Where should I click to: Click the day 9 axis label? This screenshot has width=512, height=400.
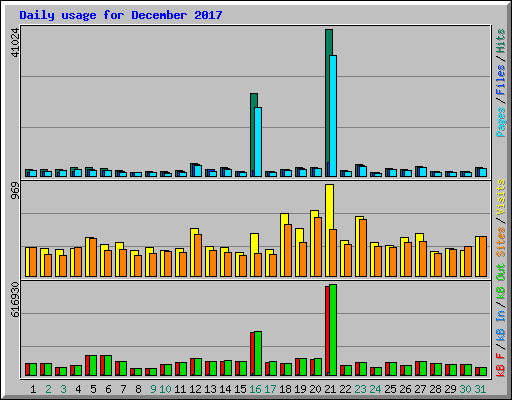tap(153, 389)
